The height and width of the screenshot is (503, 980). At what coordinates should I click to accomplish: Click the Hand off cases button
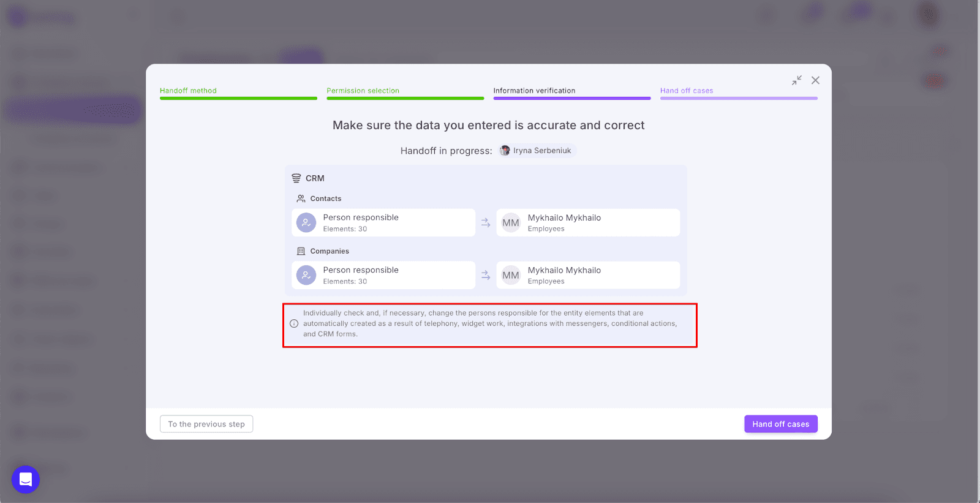[x=780, y=424]
